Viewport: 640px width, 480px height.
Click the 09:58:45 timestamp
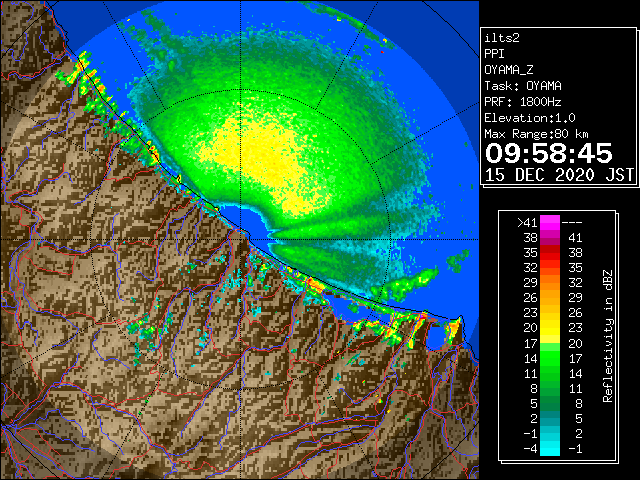pos(549,153)
